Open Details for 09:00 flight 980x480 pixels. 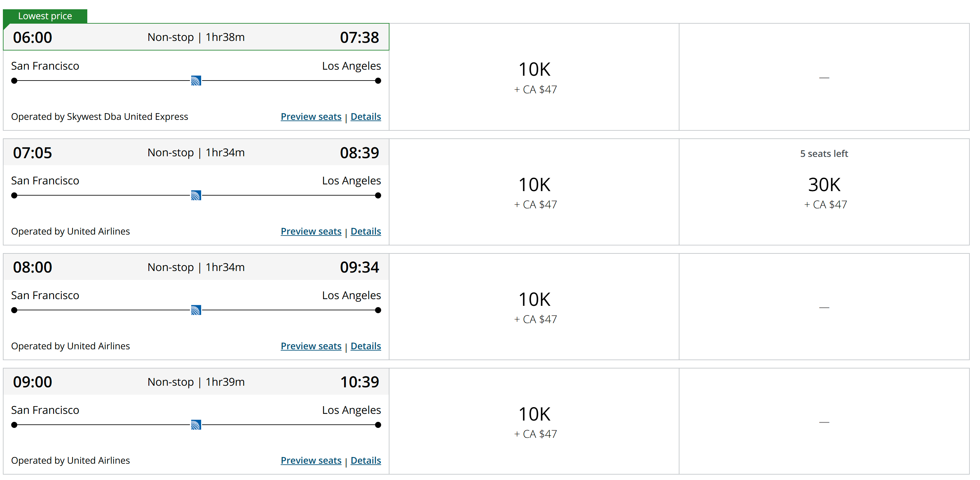point(365,461)
